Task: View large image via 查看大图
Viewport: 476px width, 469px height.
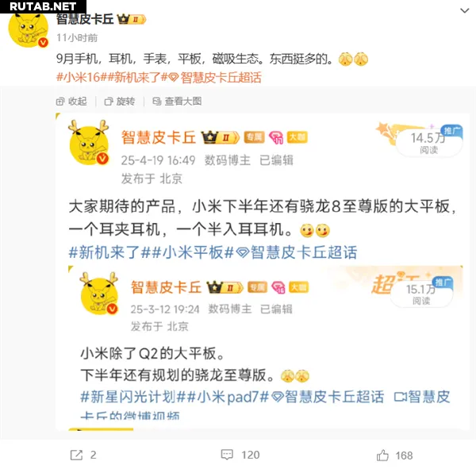Action: (177, 101)
